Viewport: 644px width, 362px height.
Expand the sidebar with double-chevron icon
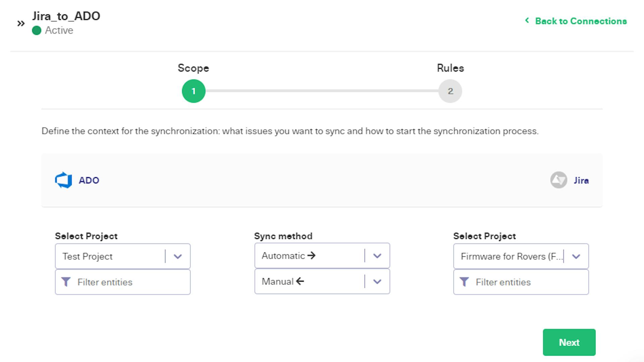(x=21, y=23)
